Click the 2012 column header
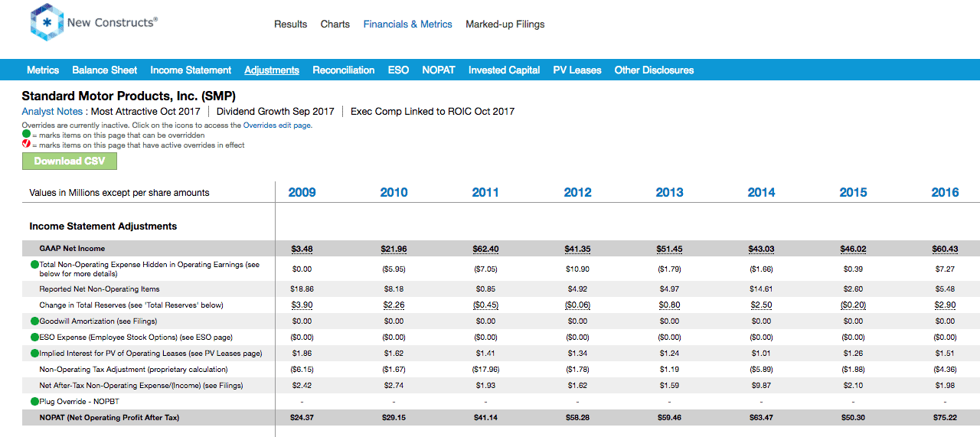The width and height of the screenshot is (980, 437). [x=577, y=193]
